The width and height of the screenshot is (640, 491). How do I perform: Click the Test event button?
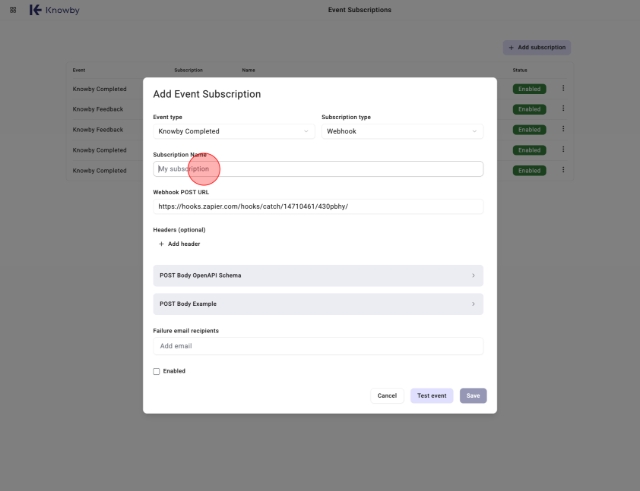pyautogui.click(x=431, y=395)
